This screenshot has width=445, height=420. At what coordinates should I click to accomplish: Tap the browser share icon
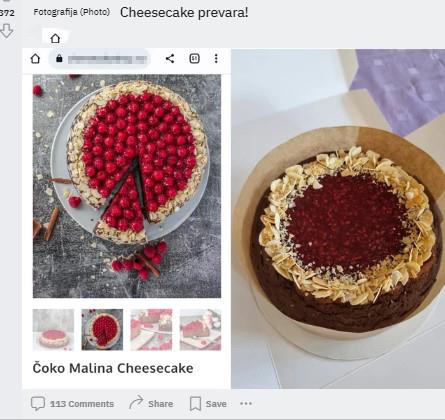[170, 59]
